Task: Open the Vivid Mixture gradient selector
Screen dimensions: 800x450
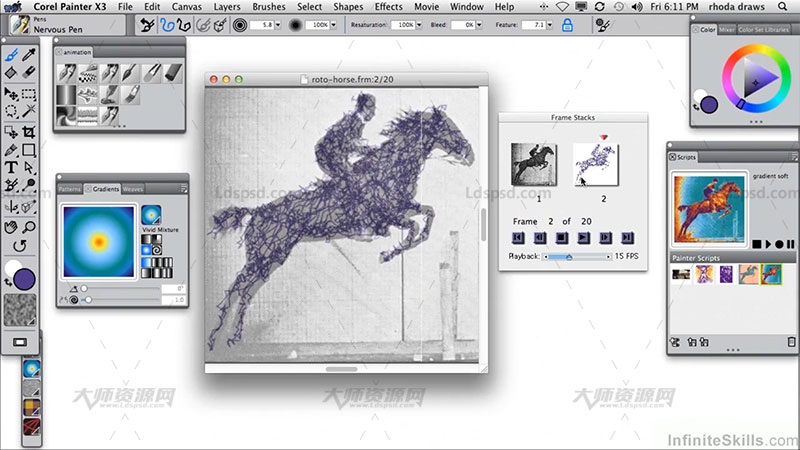Action: 151,215
